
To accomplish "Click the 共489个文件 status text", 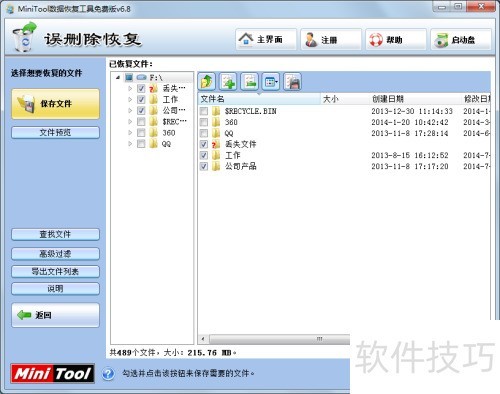I will (133, 352).
